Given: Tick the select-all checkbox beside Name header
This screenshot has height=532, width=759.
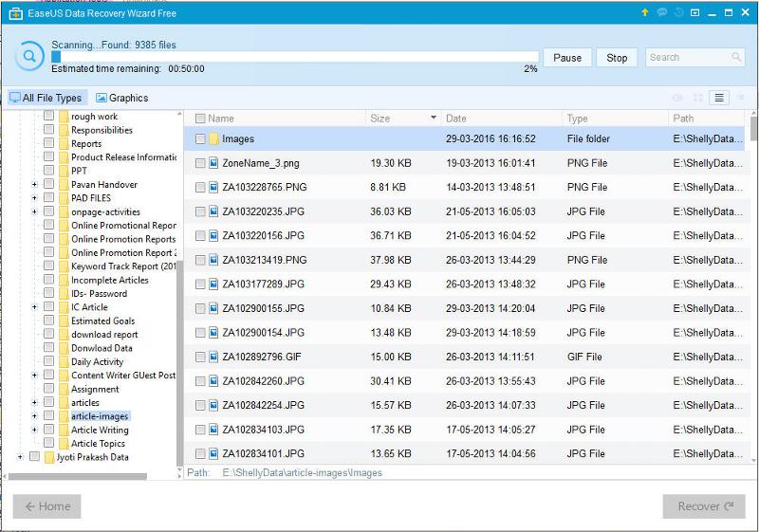Looking at the screenshot, I should pyautogui.click(x=200, y=119).
